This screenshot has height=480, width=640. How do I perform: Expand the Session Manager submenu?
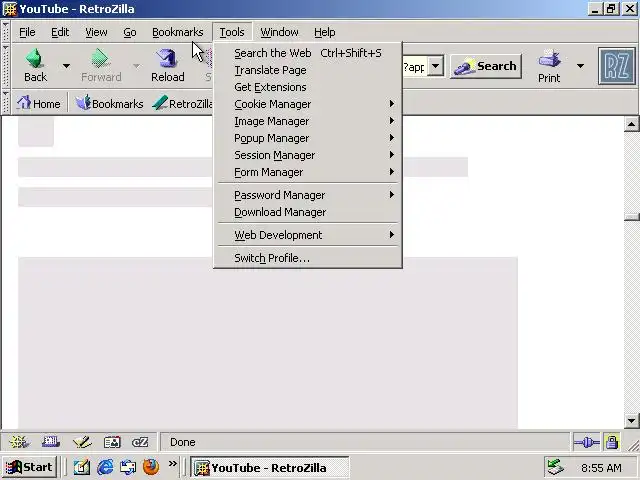point(308,155)
